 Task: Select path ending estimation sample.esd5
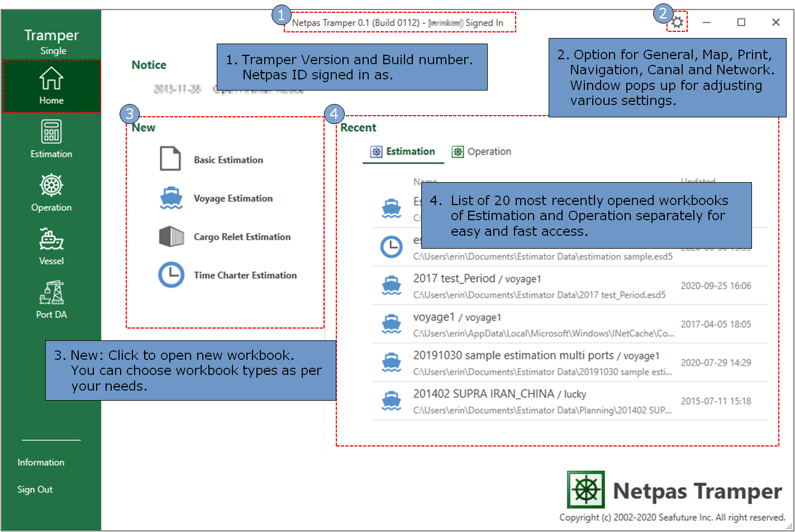543,256
